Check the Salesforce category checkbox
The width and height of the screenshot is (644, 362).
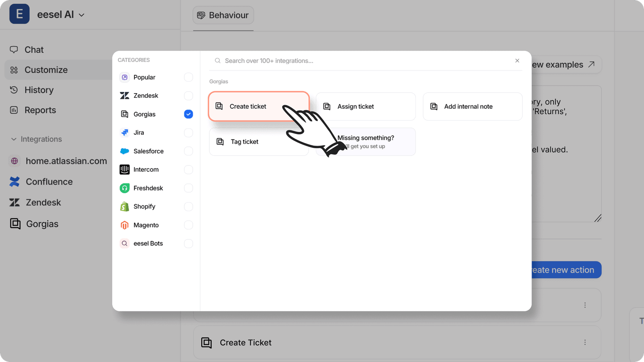tap(189, 151)
